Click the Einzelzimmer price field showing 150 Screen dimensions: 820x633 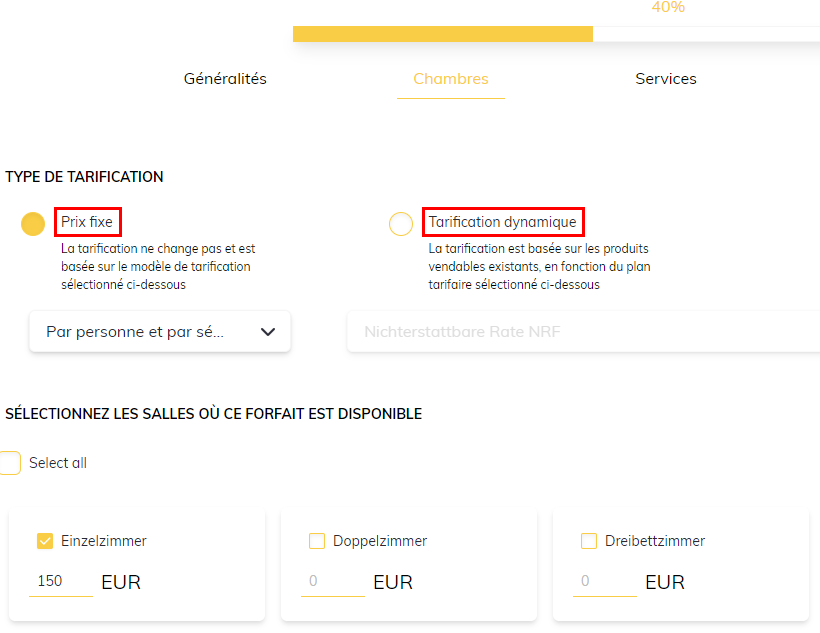(x=60, y=581)
